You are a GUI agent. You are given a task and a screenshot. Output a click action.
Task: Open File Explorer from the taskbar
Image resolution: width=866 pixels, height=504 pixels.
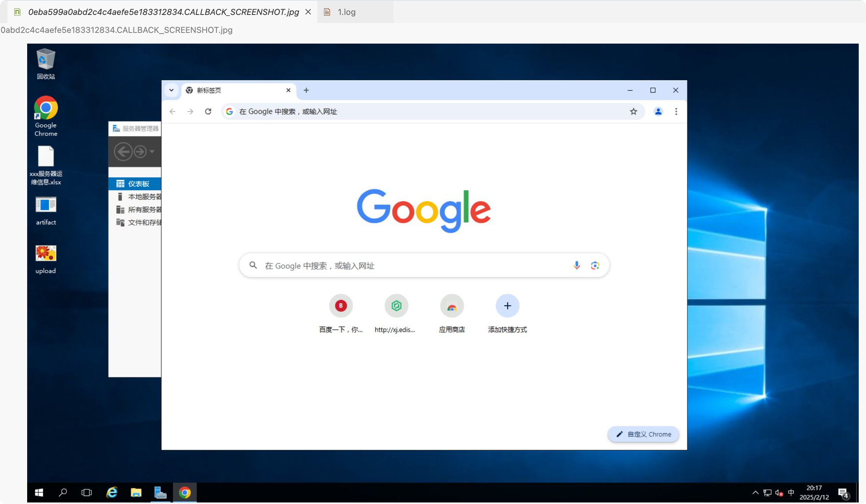click(x=136, y=493)
